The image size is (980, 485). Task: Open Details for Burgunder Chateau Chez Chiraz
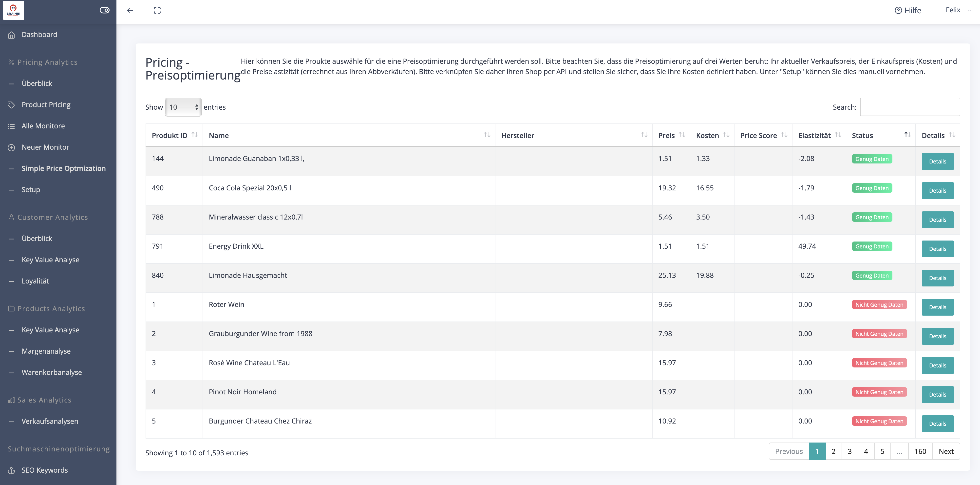(937, 424)
